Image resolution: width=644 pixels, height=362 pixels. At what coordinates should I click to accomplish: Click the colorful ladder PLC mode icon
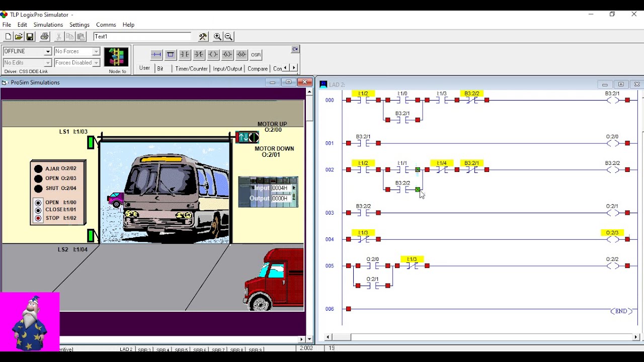[116, 57]
